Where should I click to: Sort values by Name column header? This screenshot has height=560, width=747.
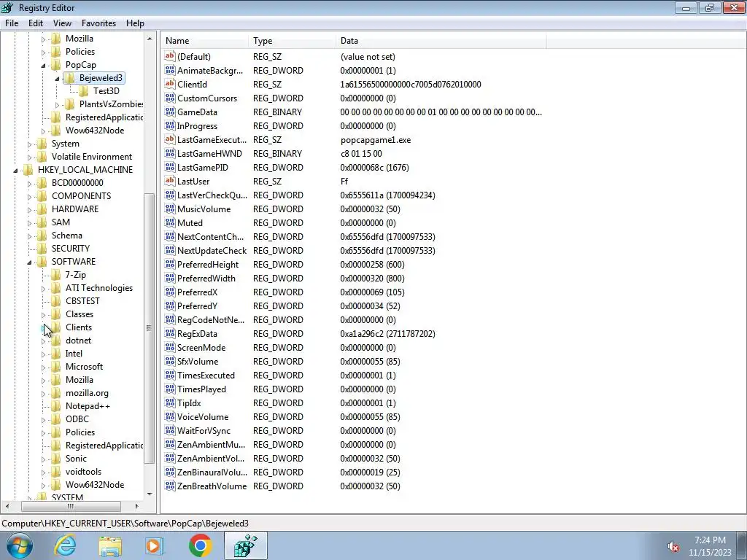(205, 41)
